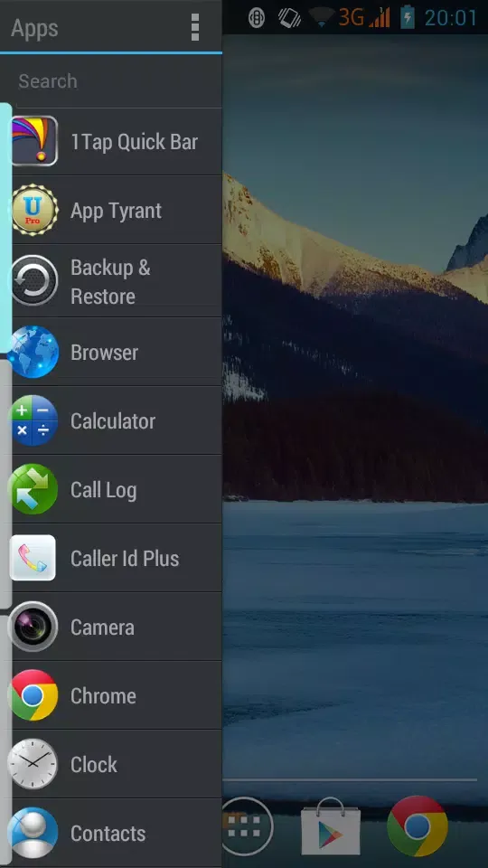The height and width of the screenshot is (868, 488).
Task: Tap the battery charging status icon
Action: (x=408, y=17)
